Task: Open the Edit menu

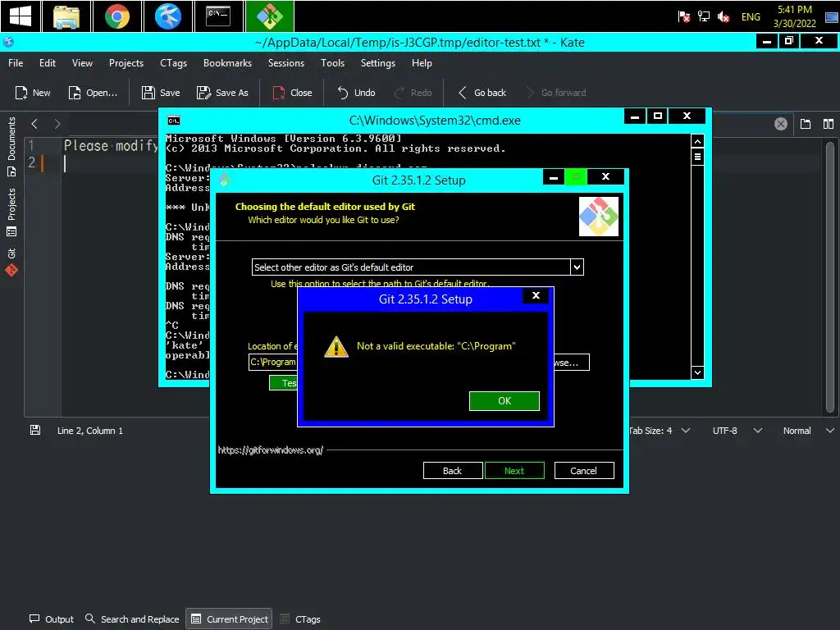Action: (47, 63)
